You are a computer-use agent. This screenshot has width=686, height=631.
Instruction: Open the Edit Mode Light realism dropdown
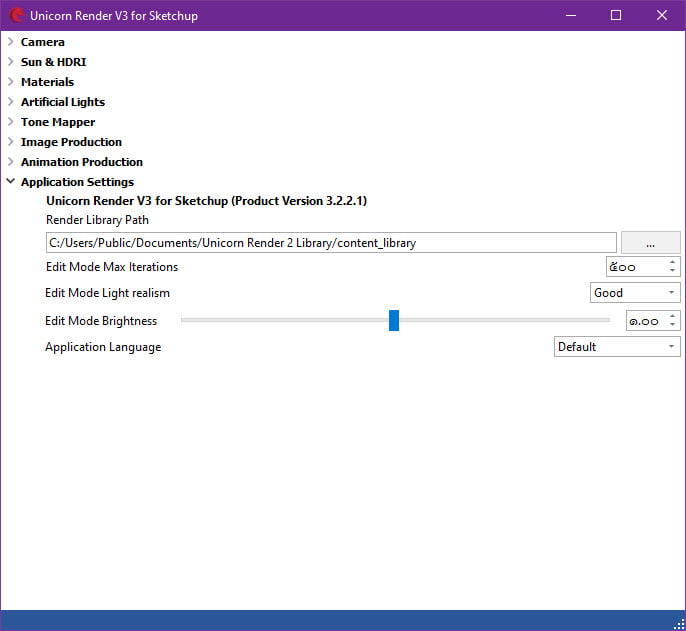coord(635,293)
